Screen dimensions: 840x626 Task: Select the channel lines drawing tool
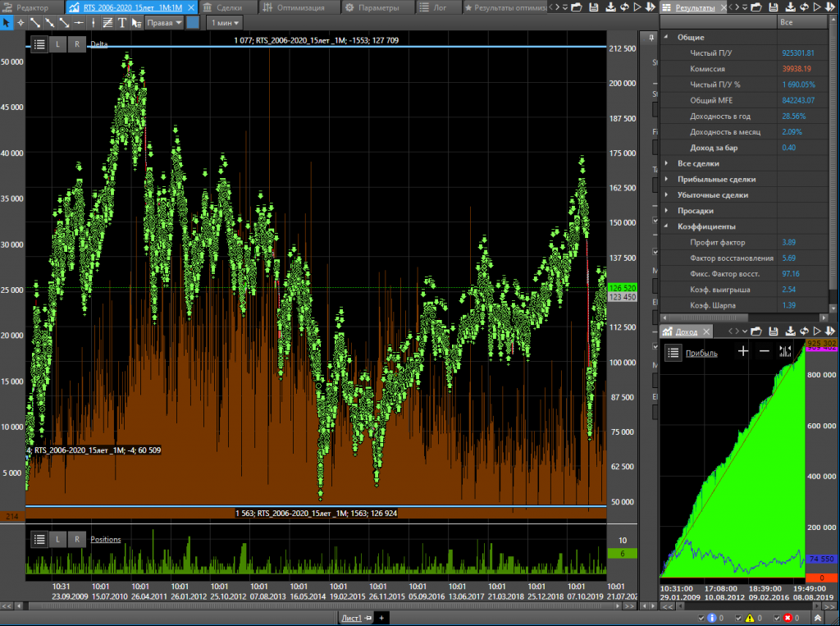(107, 22)
